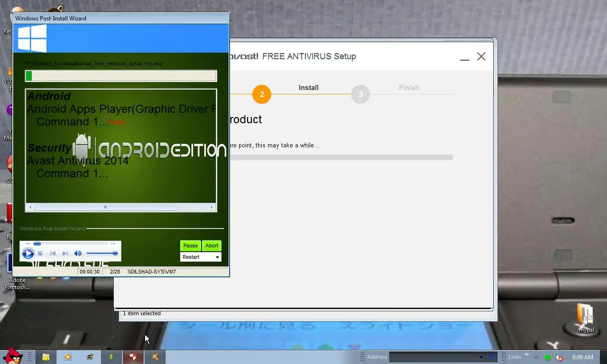Play the media in the wizard player
Screen dimensions: 607x364
tap(28, 254)
